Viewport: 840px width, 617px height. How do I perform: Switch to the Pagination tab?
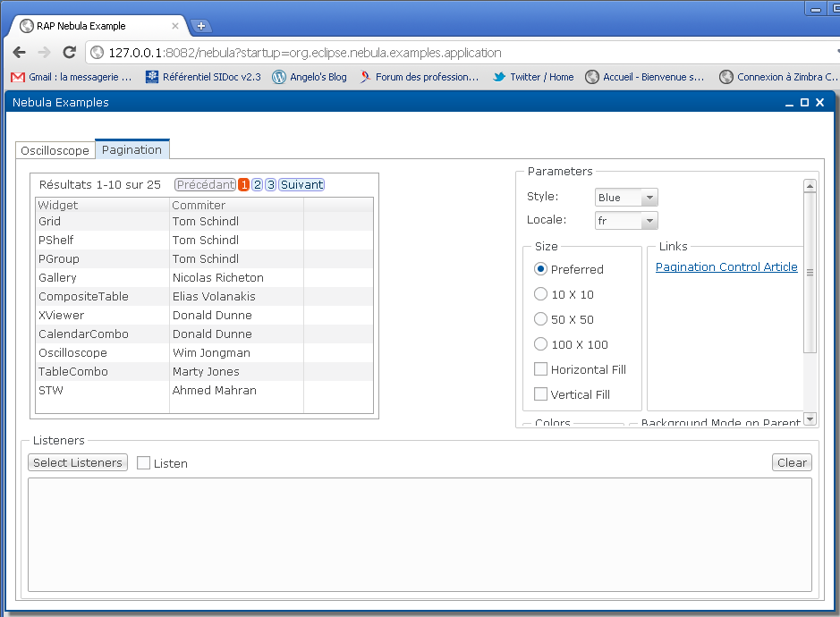coord(132,149)
